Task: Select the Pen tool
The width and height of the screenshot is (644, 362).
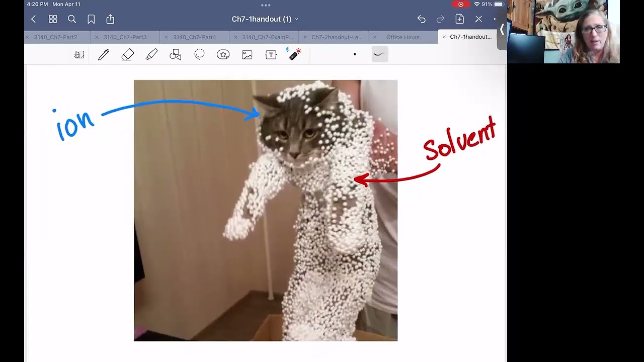Action: [x=104, y=55]
